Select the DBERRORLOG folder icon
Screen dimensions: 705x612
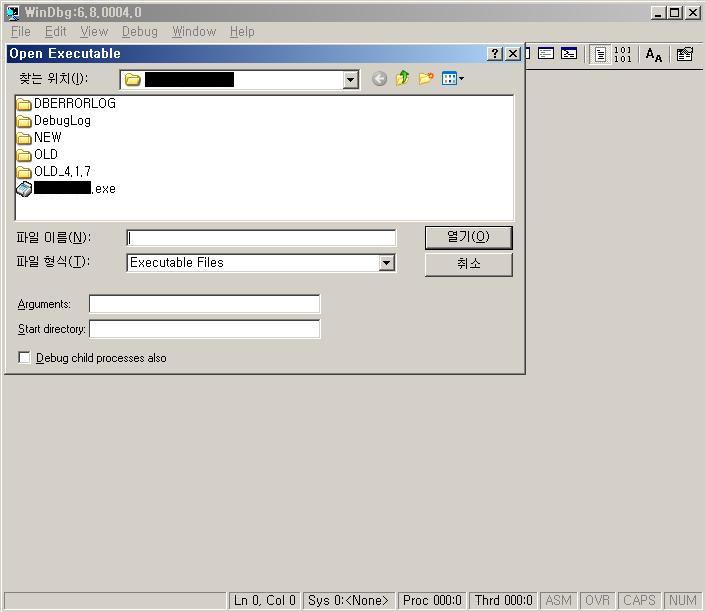tap(23, 104)
